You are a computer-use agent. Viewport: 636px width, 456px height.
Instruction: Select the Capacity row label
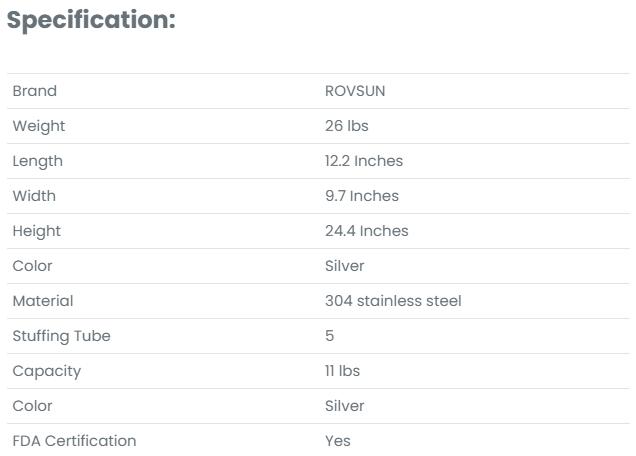(x=47, y=371)
